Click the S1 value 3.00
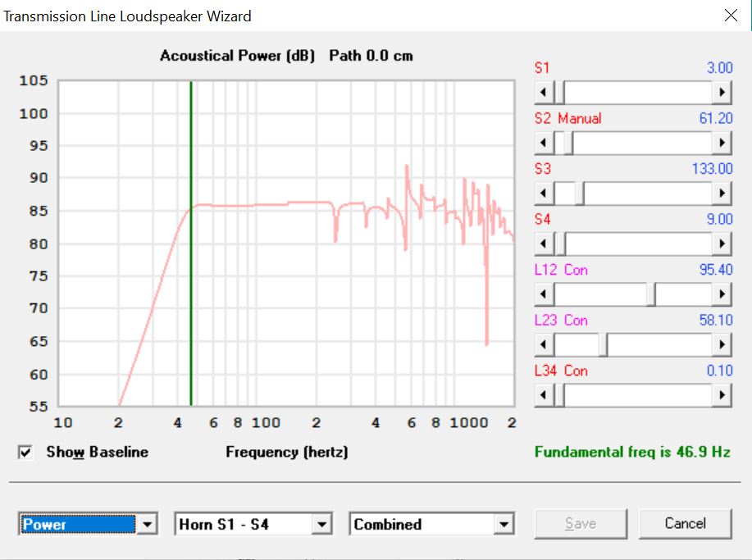 pyautogui.click(x=719, y=67)
